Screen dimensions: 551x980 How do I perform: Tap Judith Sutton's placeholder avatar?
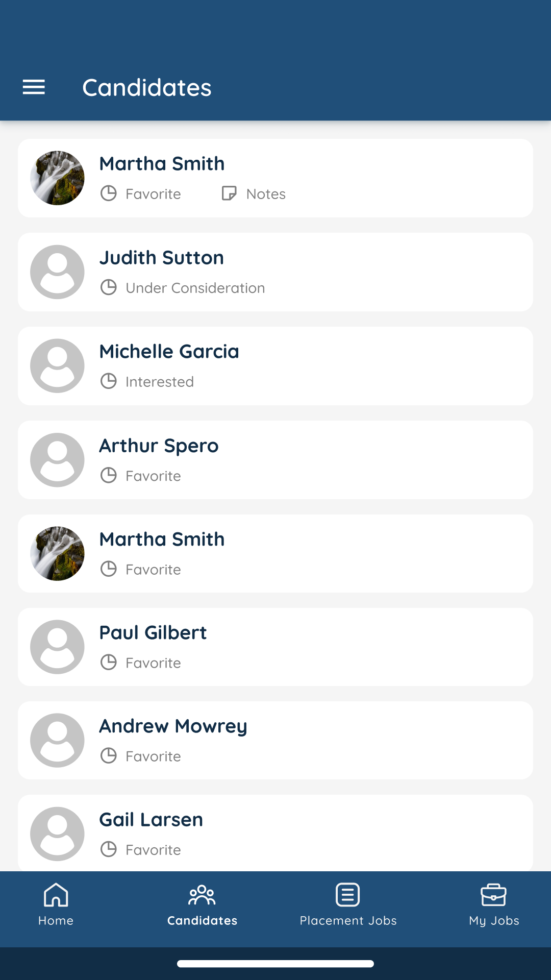coord(57,272)
